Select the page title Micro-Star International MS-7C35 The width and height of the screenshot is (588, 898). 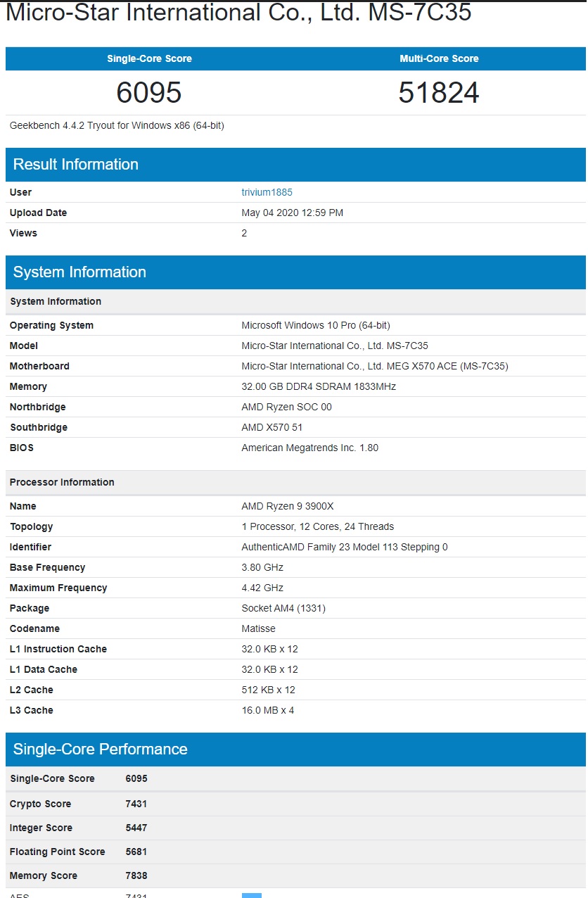238,12
